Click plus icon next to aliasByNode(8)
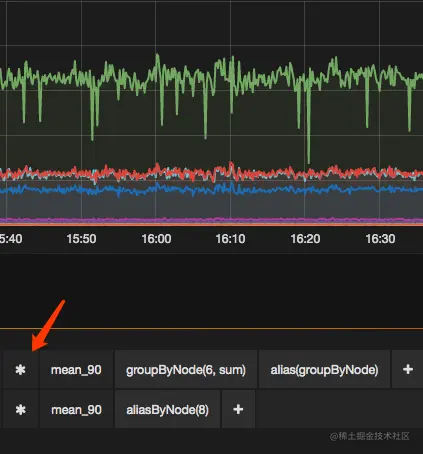Screen dimensions: 423x454 (238, 409)
